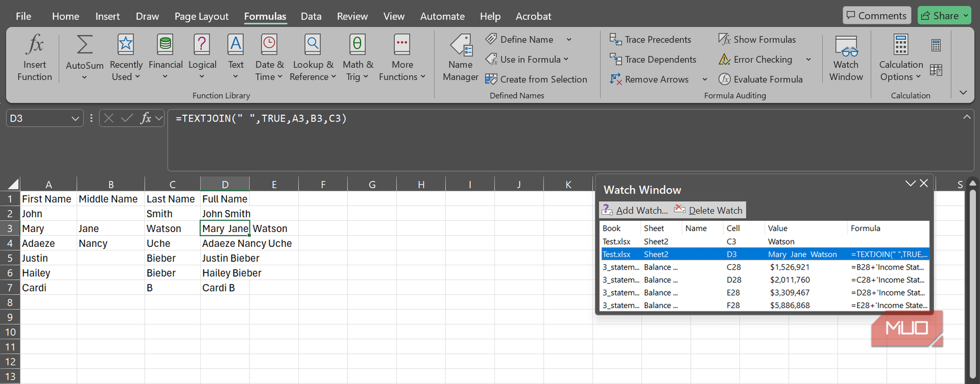Screen dimensions: 980x384
Task: Open the Page Layout tab
Action: point(201,16)
